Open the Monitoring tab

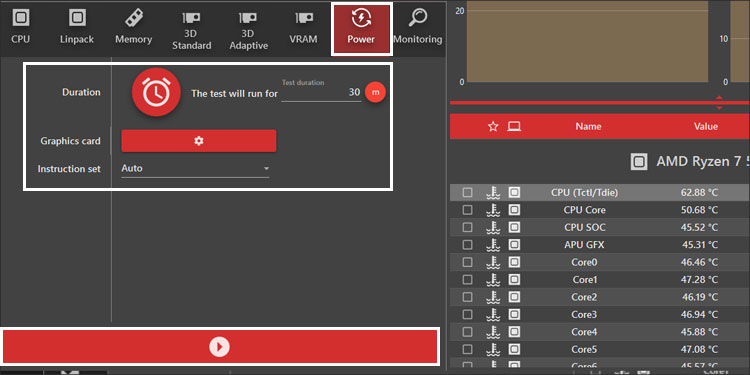click(418, 28)
